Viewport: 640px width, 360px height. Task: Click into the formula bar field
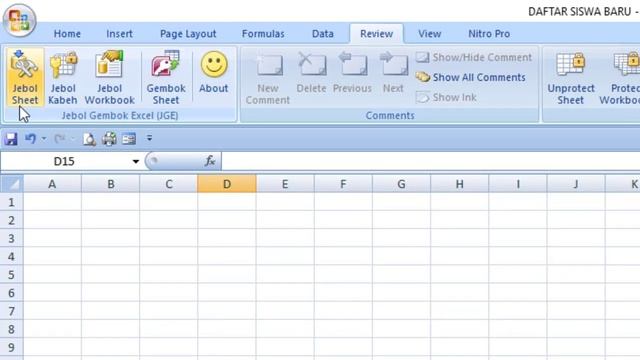431,161
